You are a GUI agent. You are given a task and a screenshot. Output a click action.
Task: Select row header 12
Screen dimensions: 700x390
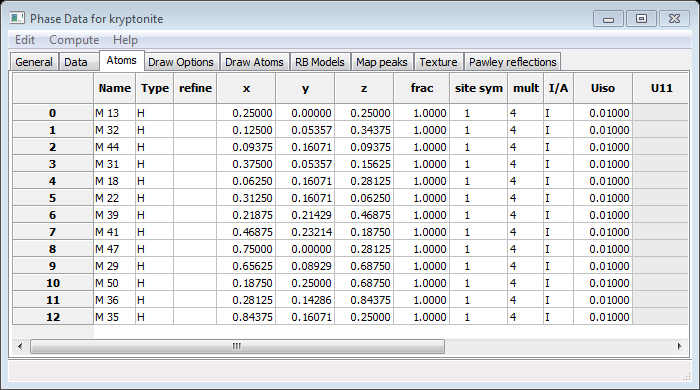pyautogui.click(x=53, y=317)
